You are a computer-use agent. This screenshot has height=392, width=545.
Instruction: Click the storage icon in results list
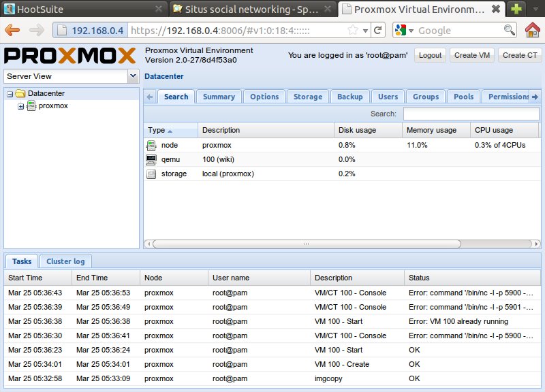coord(151,174)
